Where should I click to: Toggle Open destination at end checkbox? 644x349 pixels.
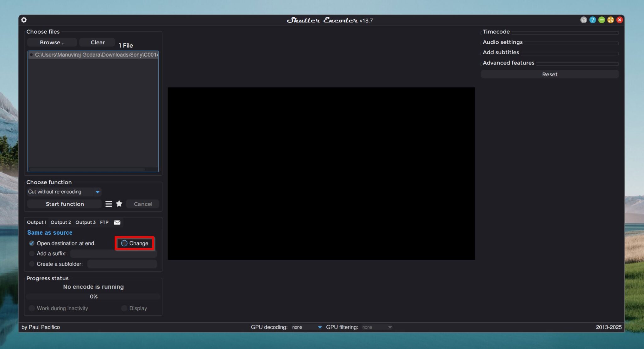pyautogui.click(x=32, y=243)
